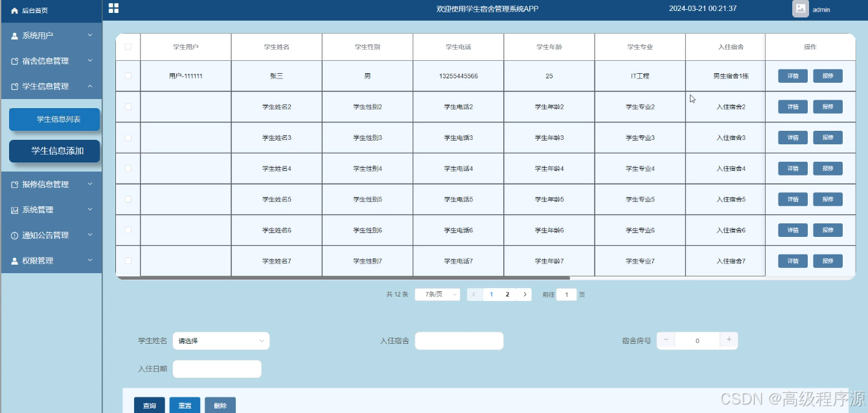Open the 7条/页 page size dropdown
This screenshot has width=868, height=413.
tap(437, 295)
